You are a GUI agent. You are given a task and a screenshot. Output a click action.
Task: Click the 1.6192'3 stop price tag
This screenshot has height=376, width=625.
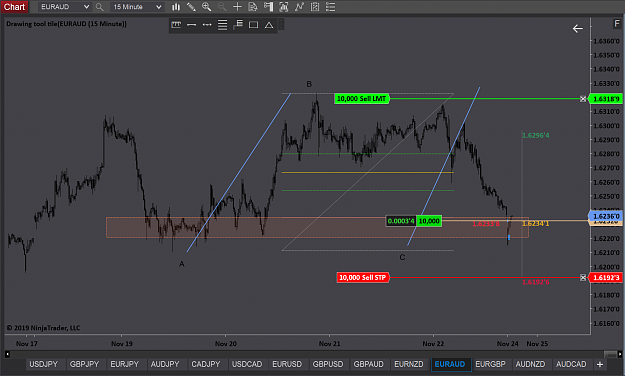606,278
